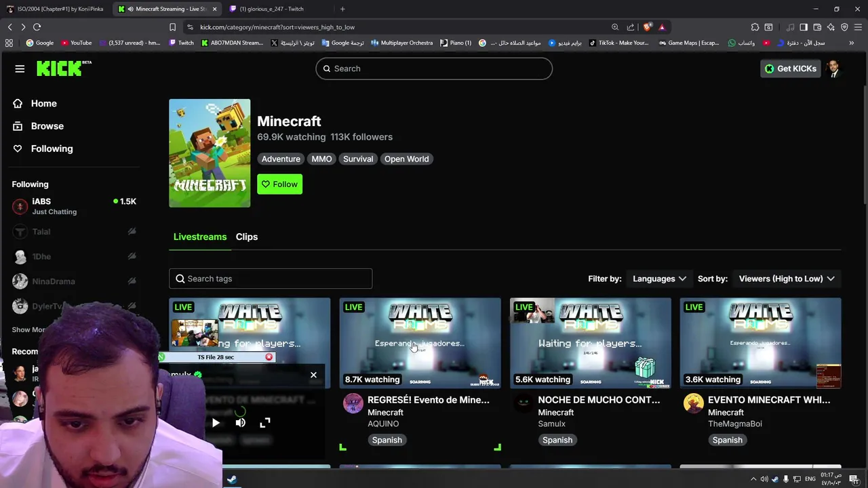Open the hamburger menu beside Kick logo
The height and width of the screenshot is (488, 868).
[20, 68]
